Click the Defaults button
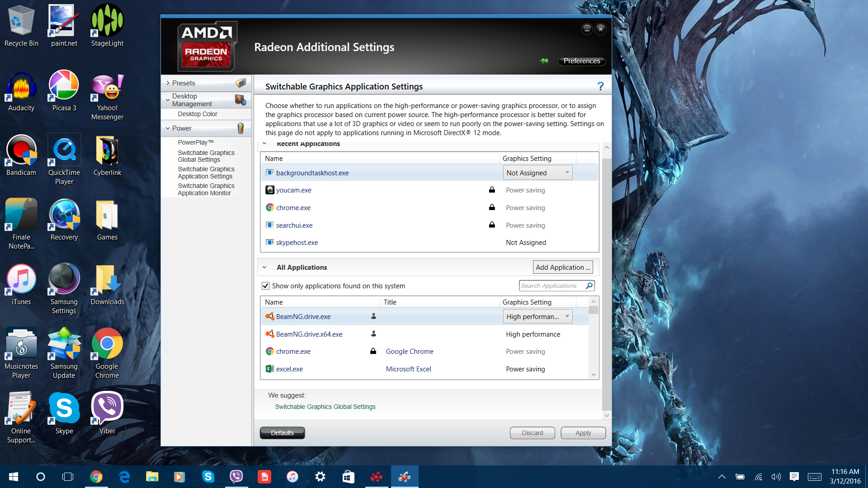This screenshot has width=868, height=488. pos(282,433)
